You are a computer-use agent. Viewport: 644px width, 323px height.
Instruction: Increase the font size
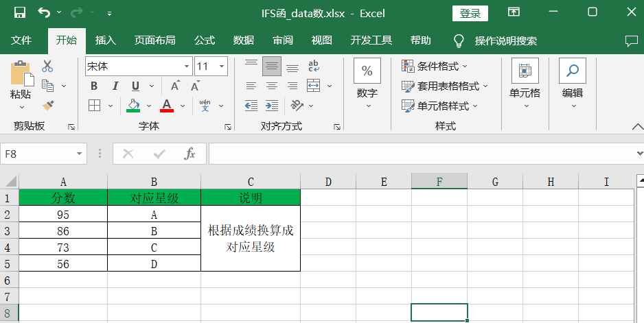[175, 86]
